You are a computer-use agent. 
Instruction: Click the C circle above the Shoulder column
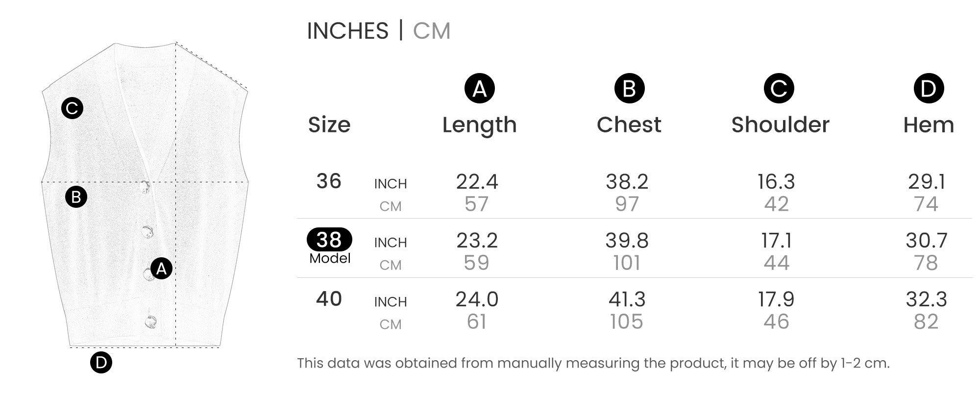click(779, 89)
